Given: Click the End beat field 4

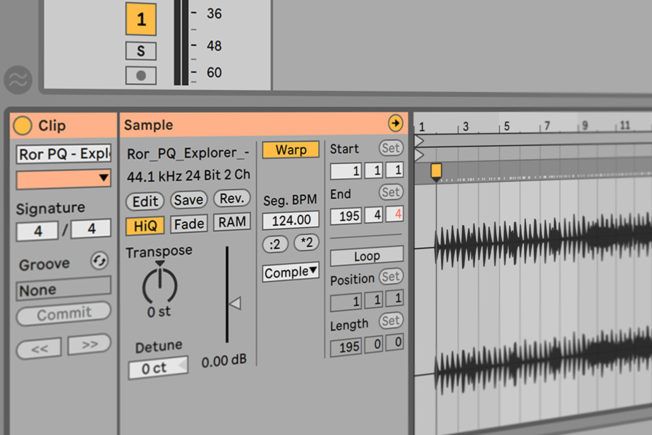Looking at the screenshot, I should click(373, 215).
